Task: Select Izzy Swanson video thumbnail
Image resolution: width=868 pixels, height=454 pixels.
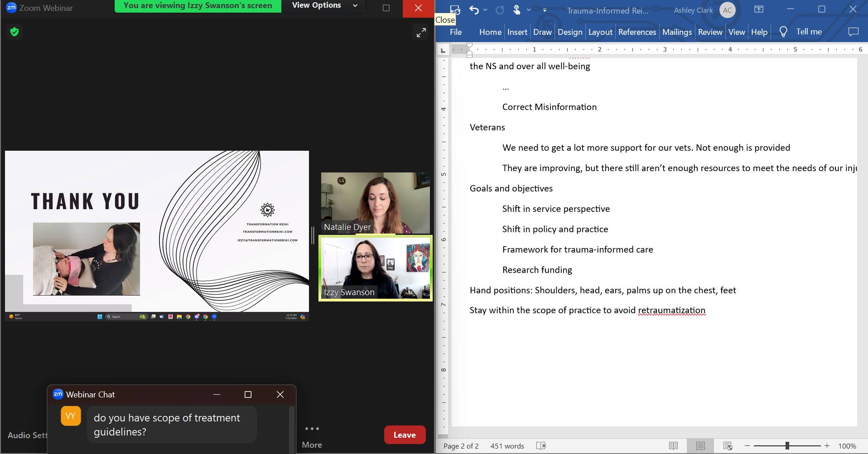Action: (x=376, y=268)
